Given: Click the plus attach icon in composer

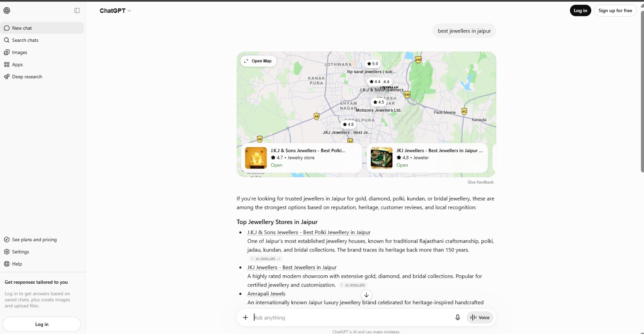Looking at the screenshot, I should click(246, 318).
